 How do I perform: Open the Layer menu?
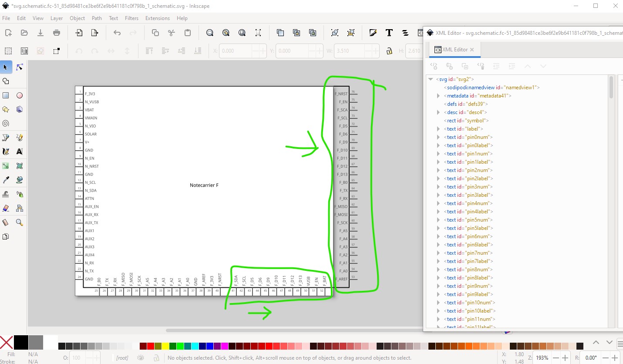tap(57, 18)
